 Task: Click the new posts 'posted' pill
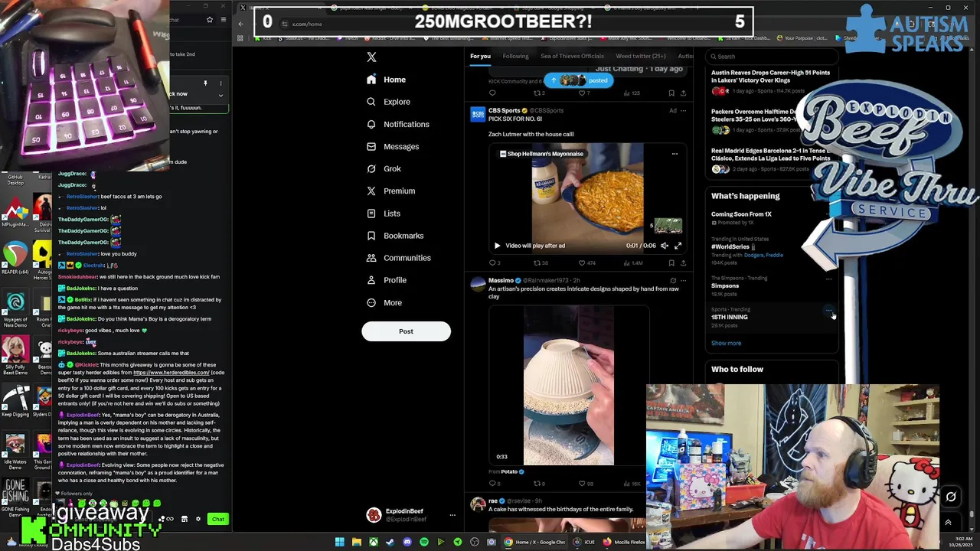point(578,80)
